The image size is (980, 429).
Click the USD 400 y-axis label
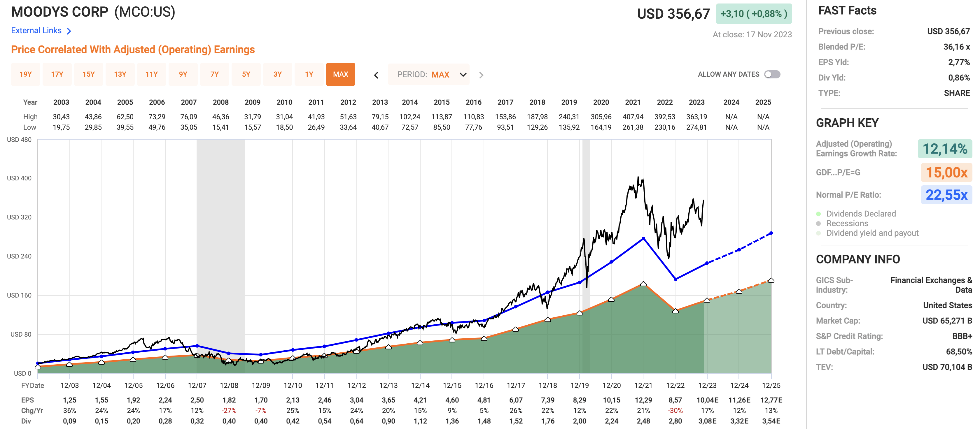coord(20,178)
